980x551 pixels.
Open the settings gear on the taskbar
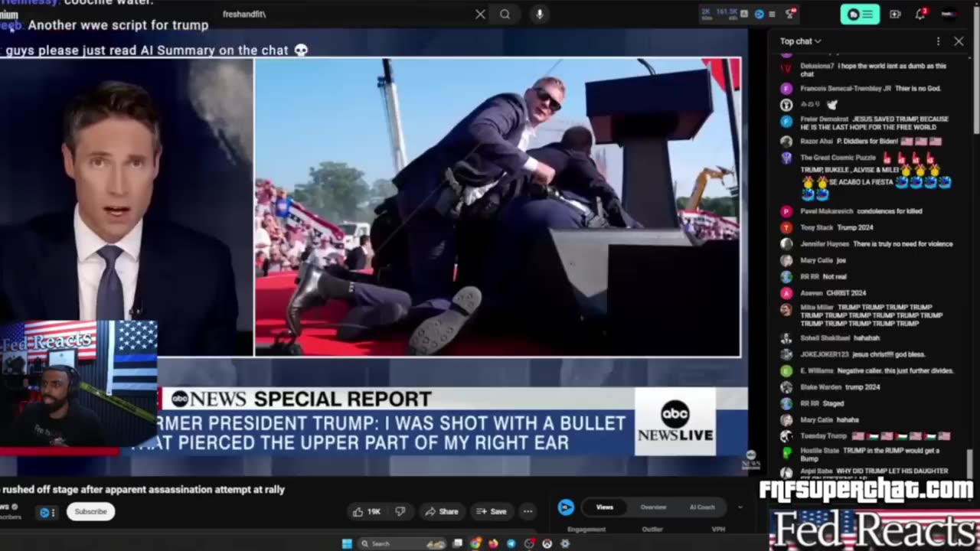565,543
